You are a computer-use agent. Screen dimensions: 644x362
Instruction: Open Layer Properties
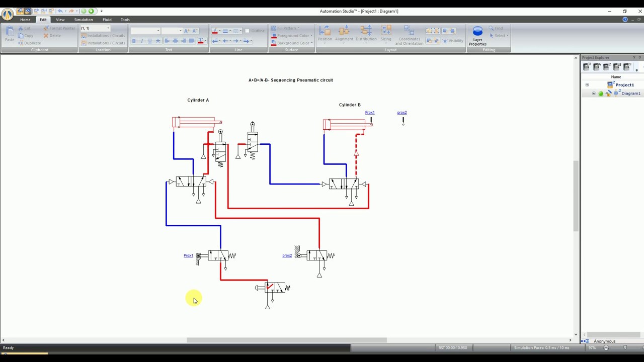click(x=477, y=36)
